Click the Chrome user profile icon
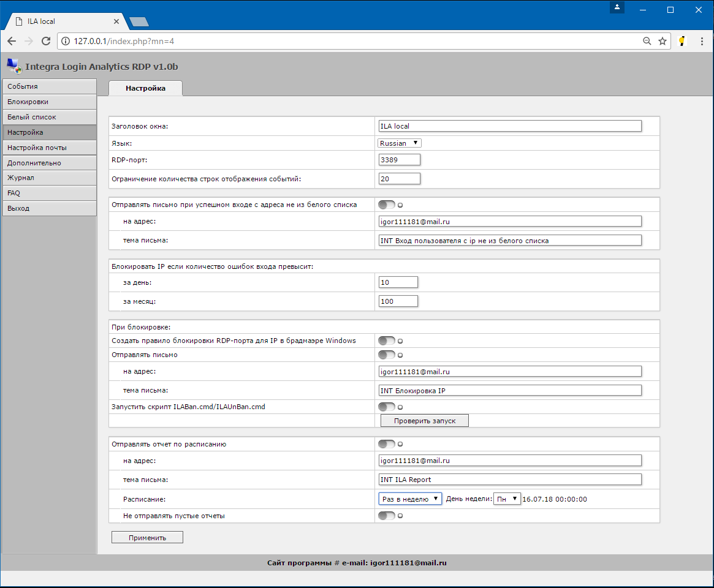Screen dimensions: 714x588 click(617, 7)
